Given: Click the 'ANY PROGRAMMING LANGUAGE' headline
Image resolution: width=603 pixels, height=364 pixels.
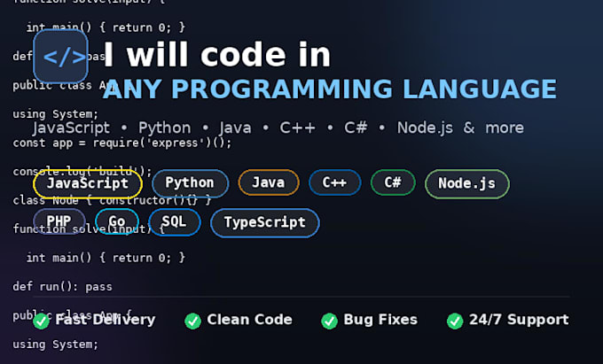Looking at the screenshot, I should (x=330, y=89).
